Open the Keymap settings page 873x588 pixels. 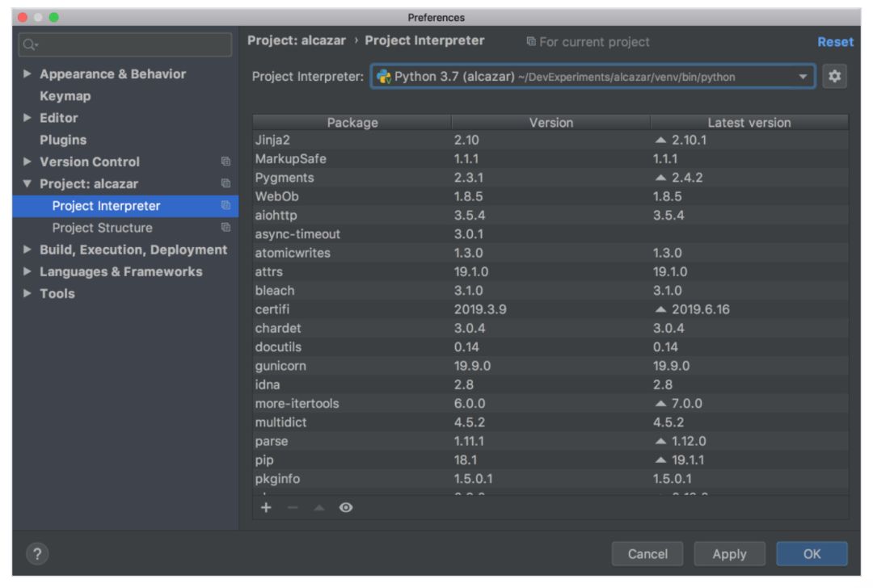(65, 96)
